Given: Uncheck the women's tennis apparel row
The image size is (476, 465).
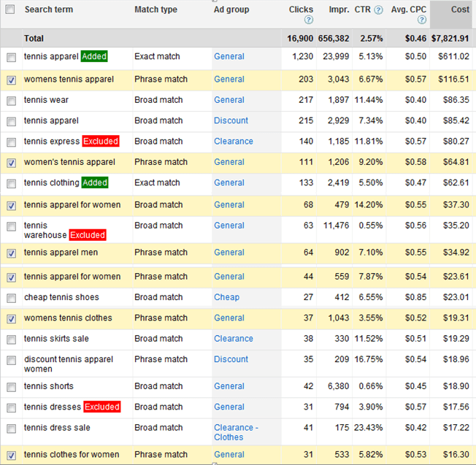Looking at the screenshot, I should (x=11, y=163).
